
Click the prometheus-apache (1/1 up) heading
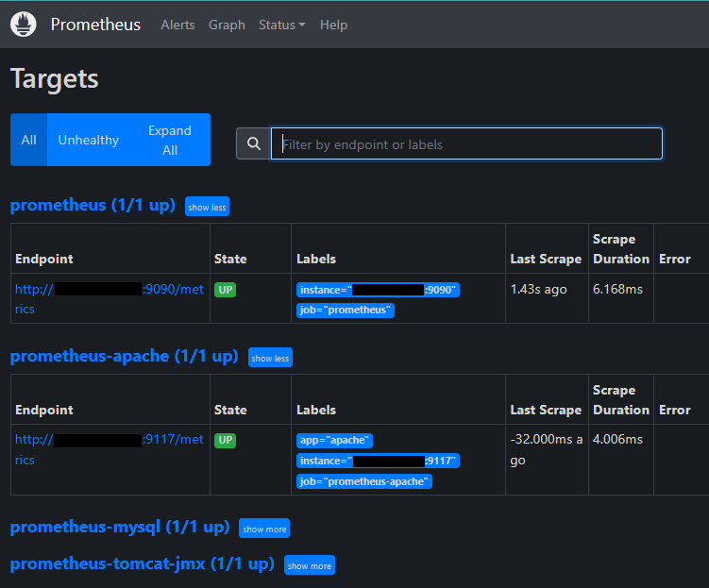pos(124,356)
